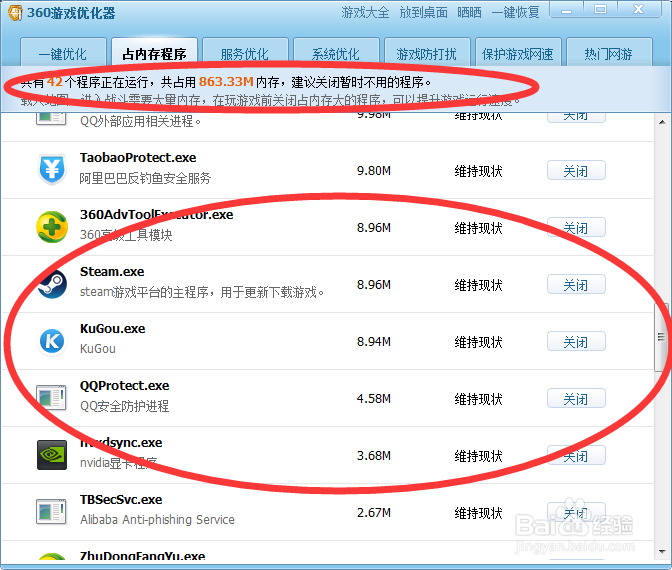Select the 占内存程序 tab
Screen dimensions: 672x570
pyautogui.click(x=154, y=54)
